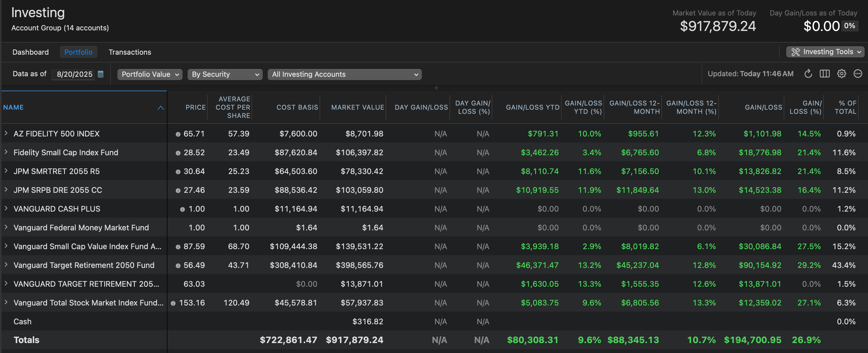
Task: Expand the JPM SMRTRET 2055 R5 row
Action: coord(6,171)
